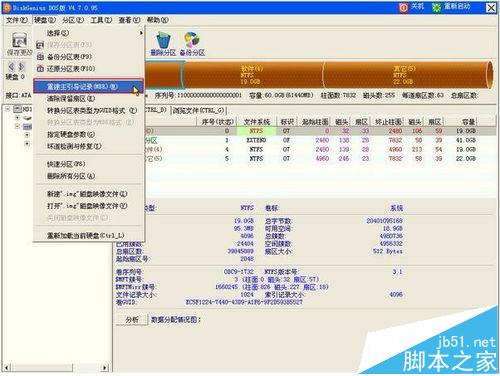Go to previous disk with left arrow

11,66
